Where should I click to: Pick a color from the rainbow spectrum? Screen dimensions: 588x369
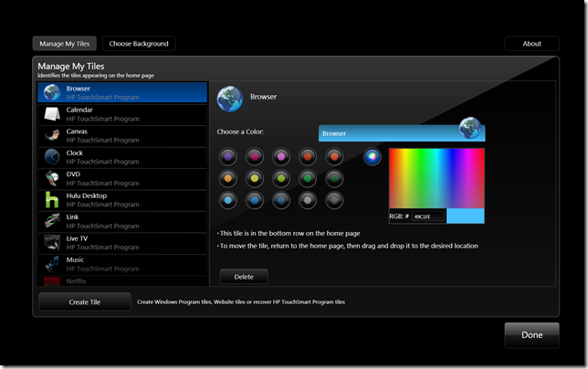436,178
